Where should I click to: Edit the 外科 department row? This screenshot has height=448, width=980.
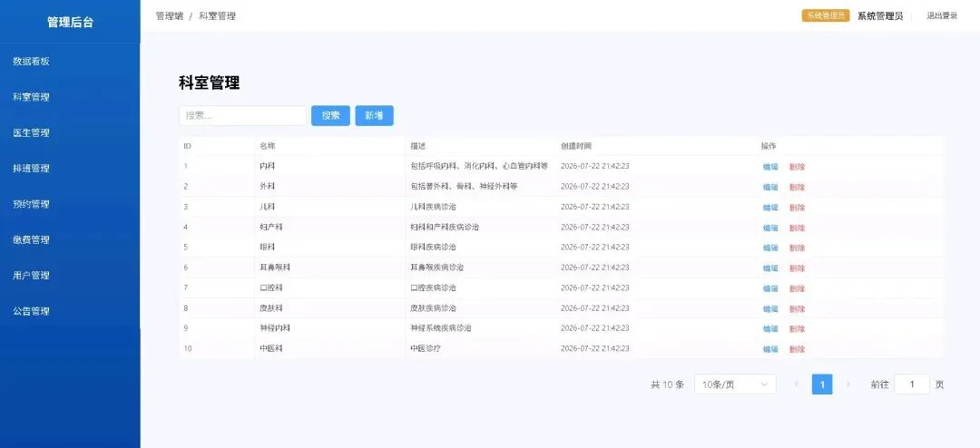point(770,187)
